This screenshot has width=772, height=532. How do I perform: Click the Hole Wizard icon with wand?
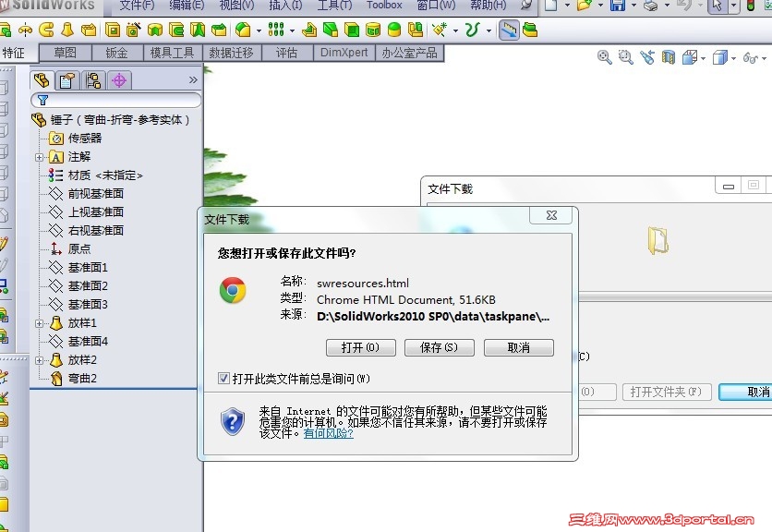(133, 30)
